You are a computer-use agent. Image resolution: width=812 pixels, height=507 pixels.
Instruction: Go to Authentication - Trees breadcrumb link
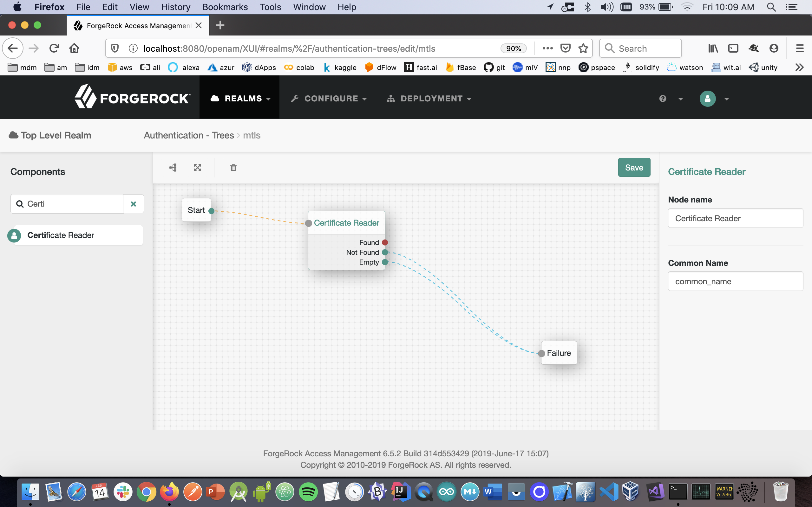click(x=189, y=135)
